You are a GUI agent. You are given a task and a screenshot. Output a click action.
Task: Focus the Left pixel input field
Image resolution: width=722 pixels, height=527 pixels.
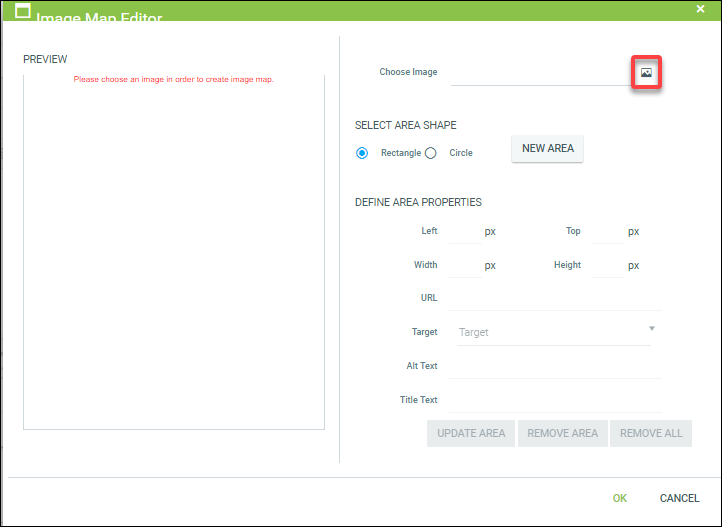point(464,231)
